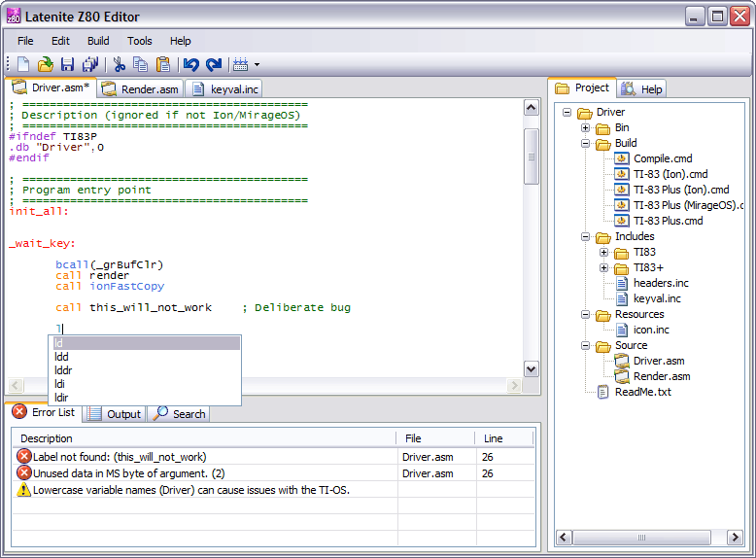Select Compile.cmd script icon in tree

click(622, 158)
